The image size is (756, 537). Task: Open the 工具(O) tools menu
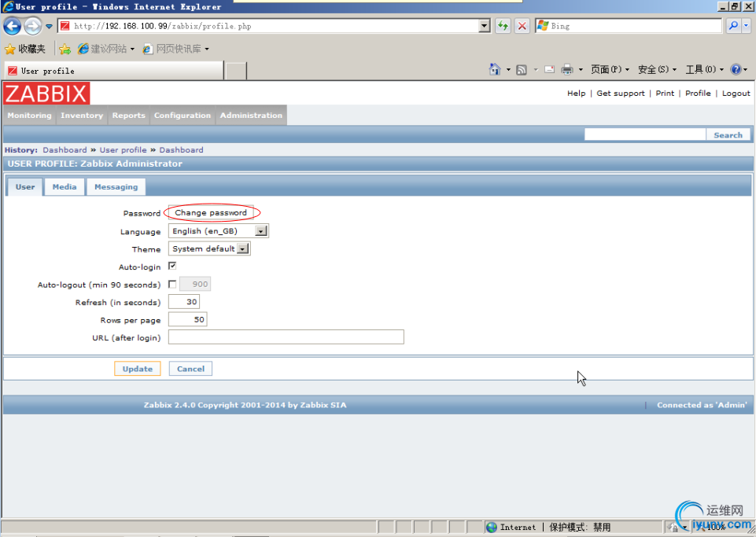point(704,69)
